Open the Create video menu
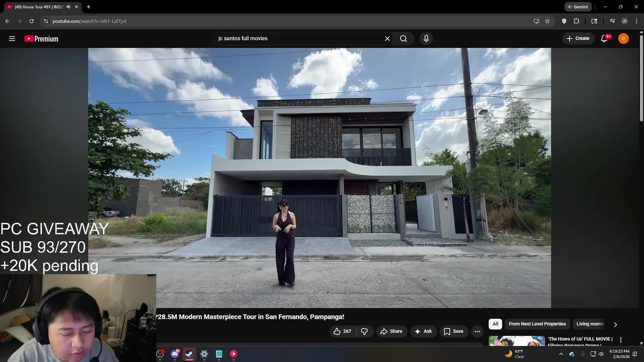This screenshot has height=362, width=644. pos(578,39)
